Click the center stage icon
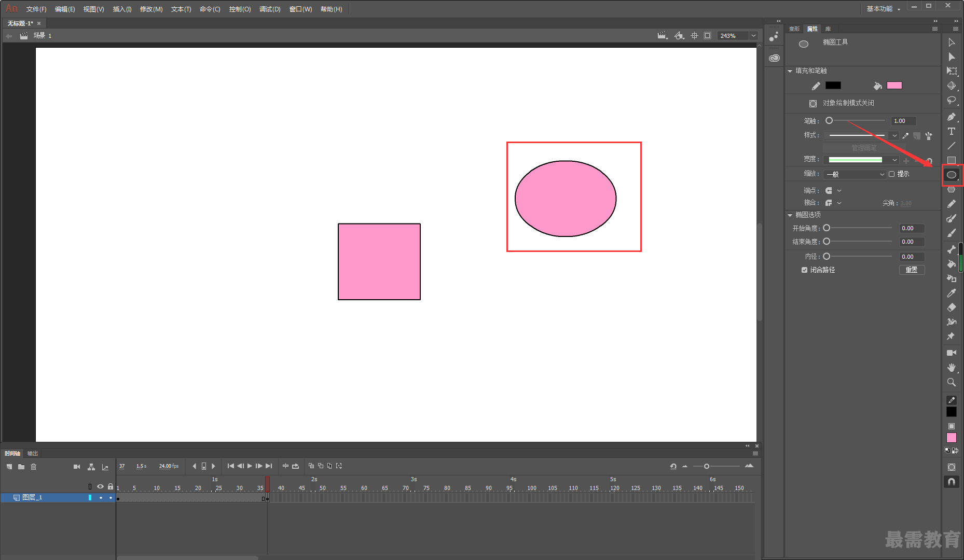 click(x=694, y=36)
